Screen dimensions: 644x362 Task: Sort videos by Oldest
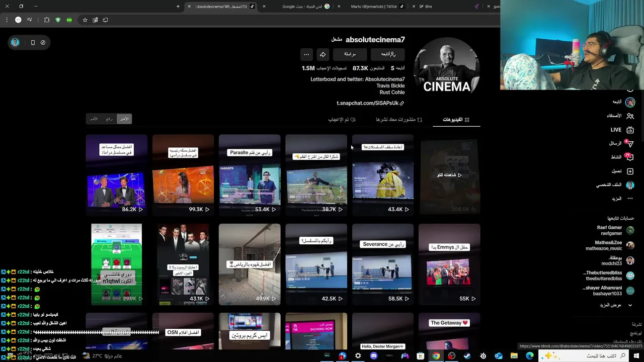pos(94,119)
